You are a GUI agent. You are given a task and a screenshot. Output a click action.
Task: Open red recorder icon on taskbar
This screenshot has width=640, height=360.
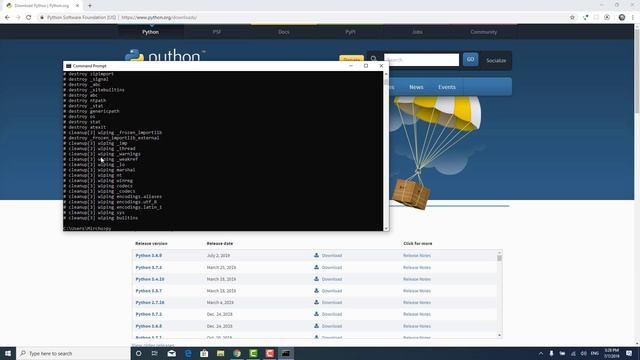pos(269,353)
